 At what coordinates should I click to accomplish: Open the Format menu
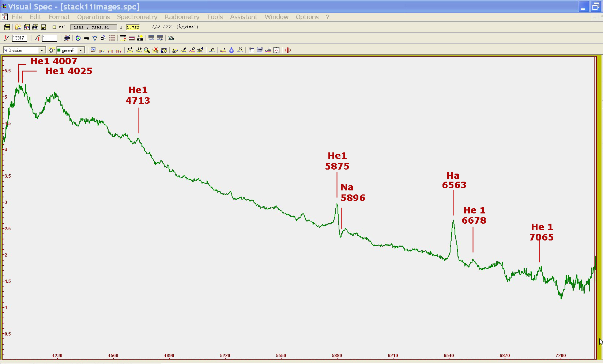point(59,17)
